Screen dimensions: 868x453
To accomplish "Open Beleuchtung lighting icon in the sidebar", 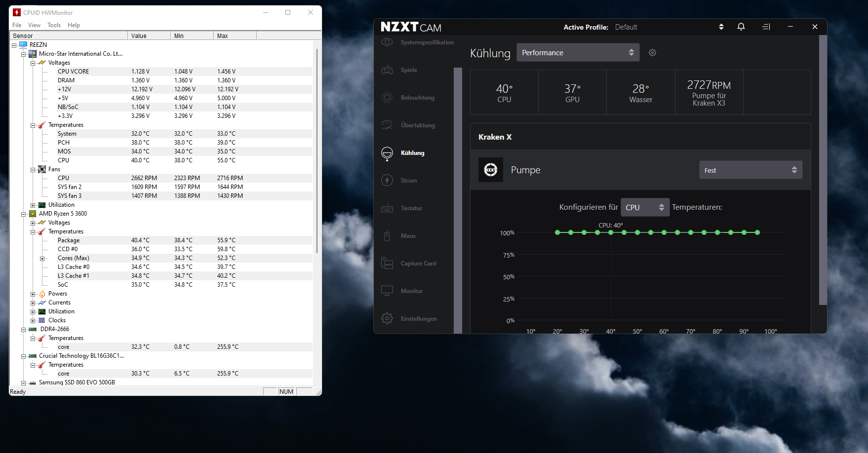I will click(387, 98).
